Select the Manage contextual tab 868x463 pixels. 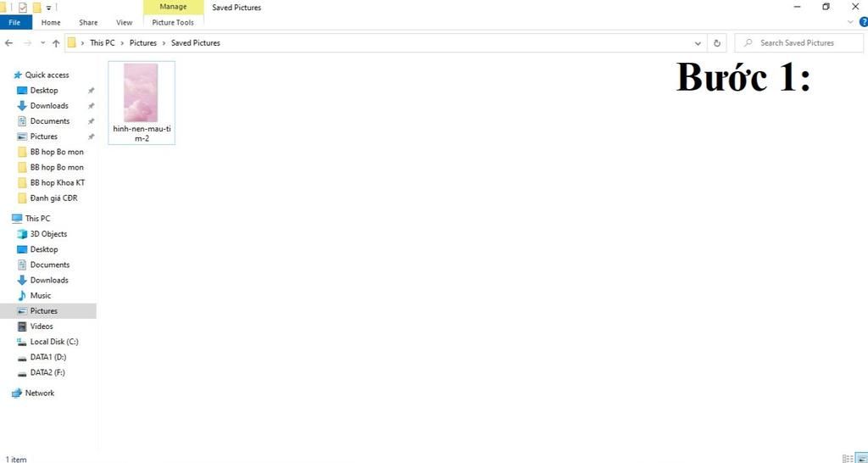click(x=173, y=7)
